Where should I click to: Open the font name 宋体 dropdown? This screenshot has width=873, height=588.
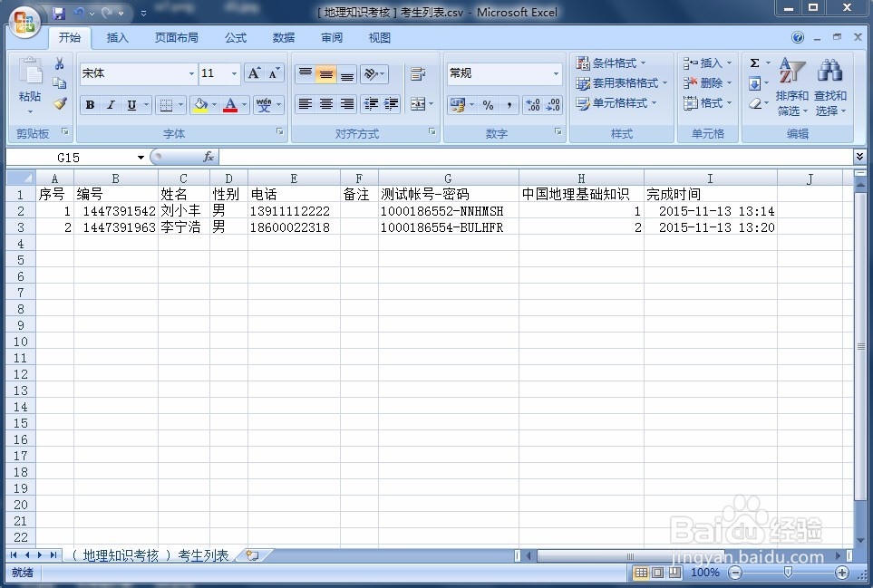click(x=191, y=73)
